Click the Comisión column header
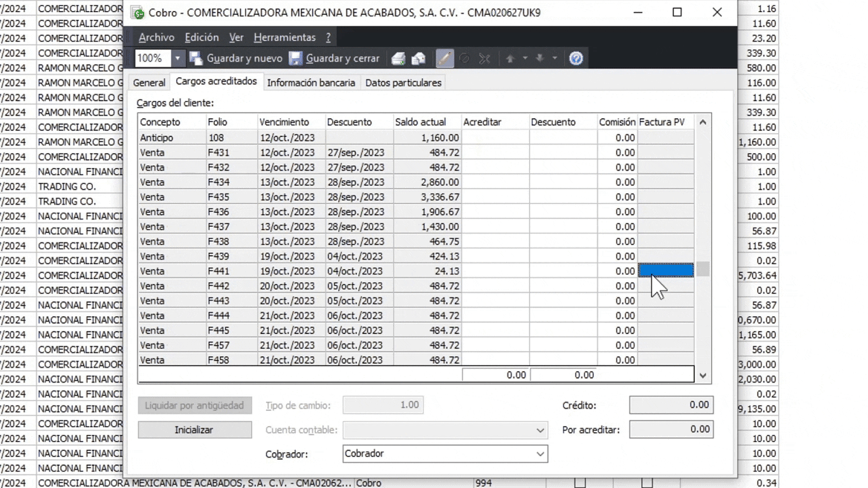This screenshot has width=868, height=488. 618,122
